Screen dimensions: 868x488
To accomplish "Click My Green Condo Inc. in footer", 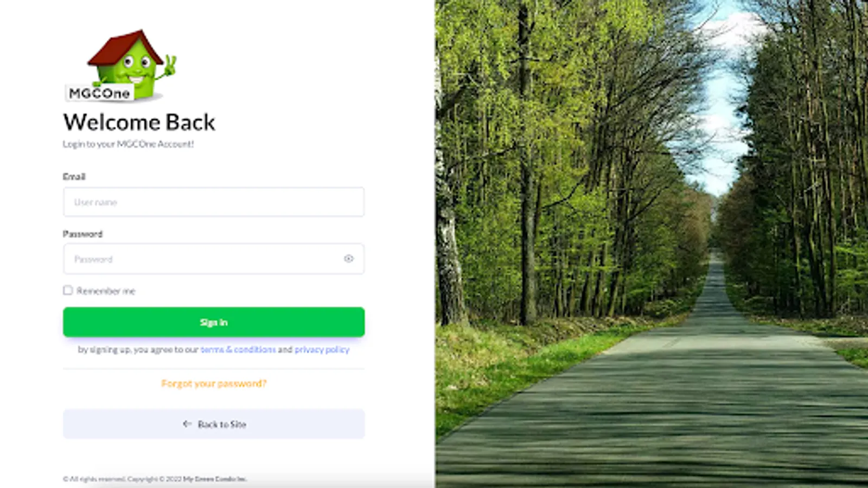I will pyautogui.click(x=215, y=479).
